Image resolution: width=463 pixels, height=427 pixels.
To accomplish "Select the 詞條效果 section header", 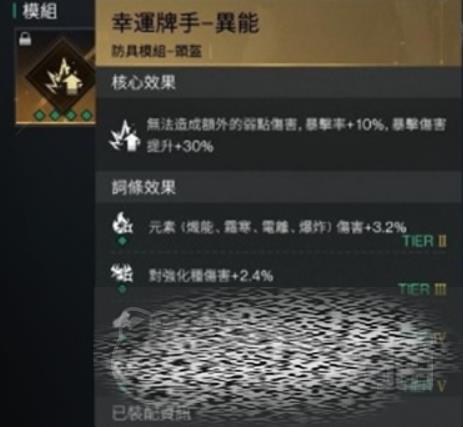I will point(143,187).
